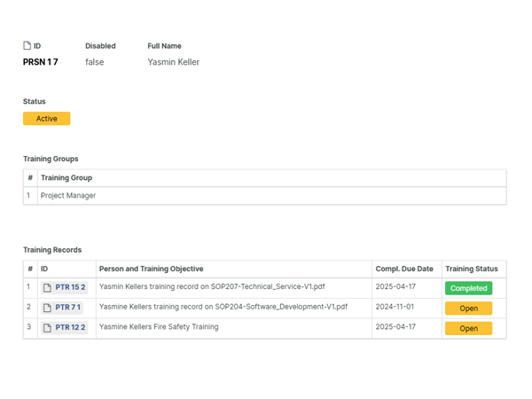Click the document icon beside the ID header

tap(27, 45)
